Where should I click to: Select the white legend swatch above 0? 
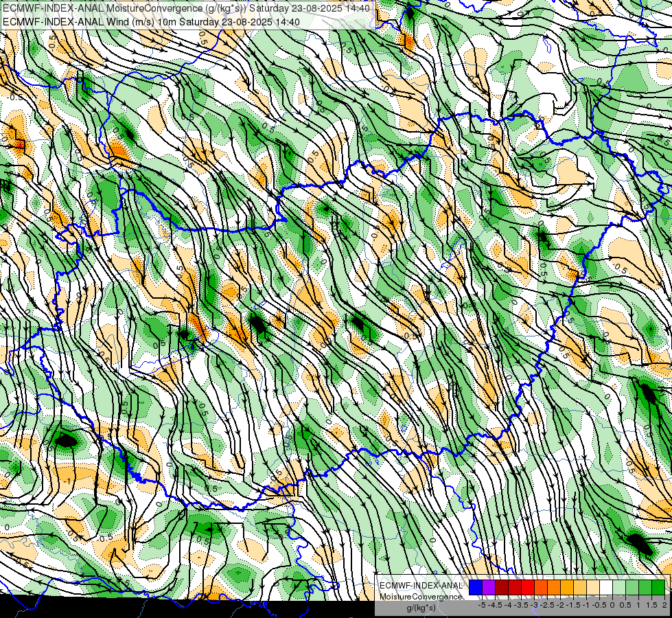click(606, 587)
